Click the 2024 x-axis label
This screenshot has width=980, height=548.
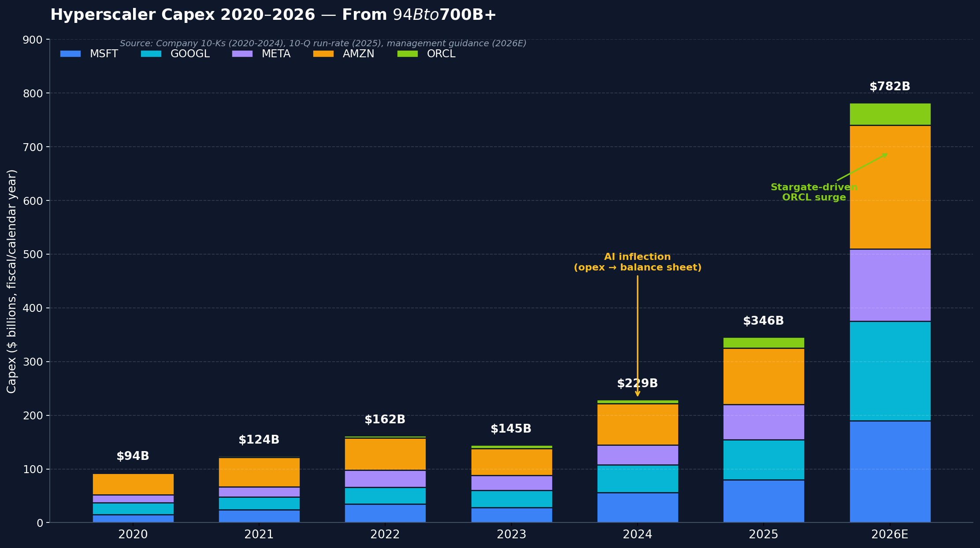point(638,535)
